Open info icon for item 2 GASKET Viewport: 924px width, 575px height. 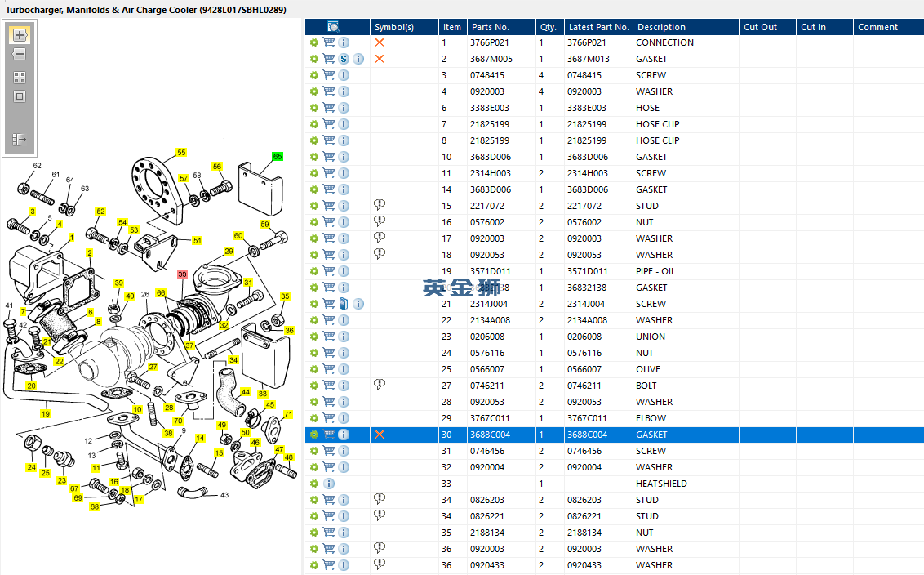click(358, 59)
